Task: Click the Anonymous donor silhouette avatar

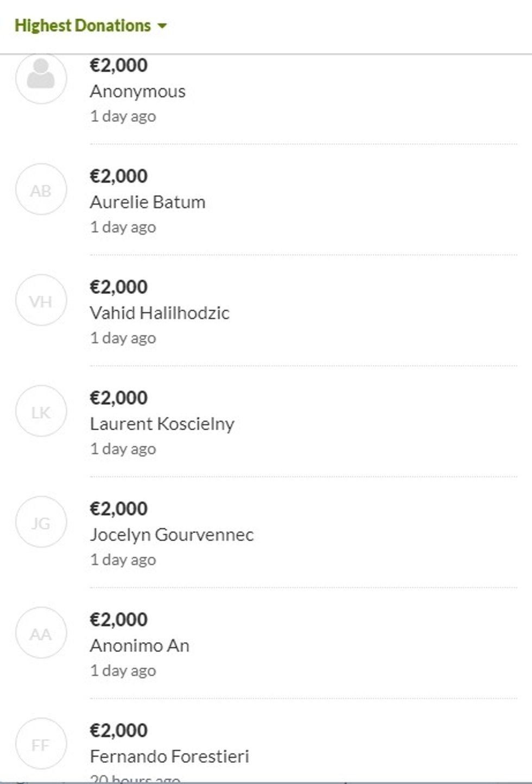Action: coord(41,77)
